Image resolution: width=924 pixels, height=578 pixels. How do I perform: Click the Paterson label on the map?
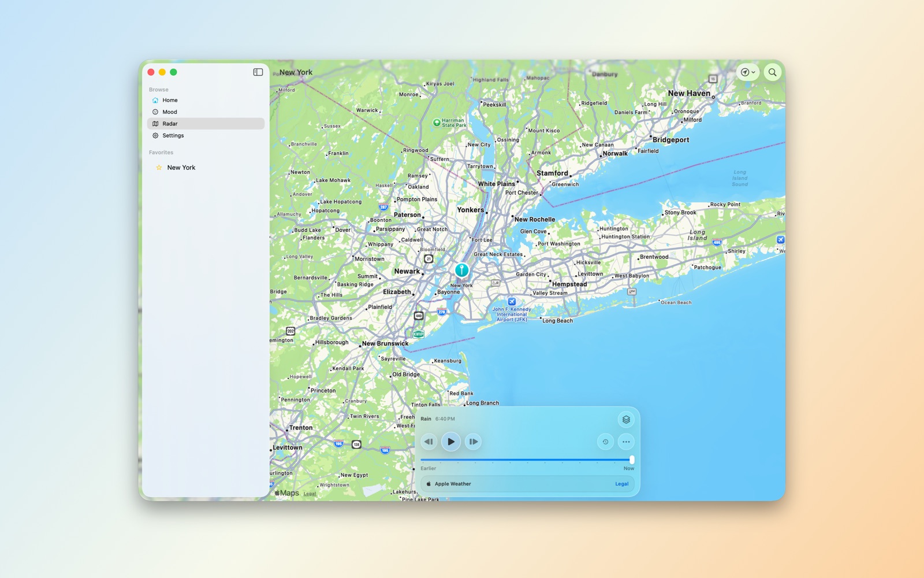click(407, 214)
